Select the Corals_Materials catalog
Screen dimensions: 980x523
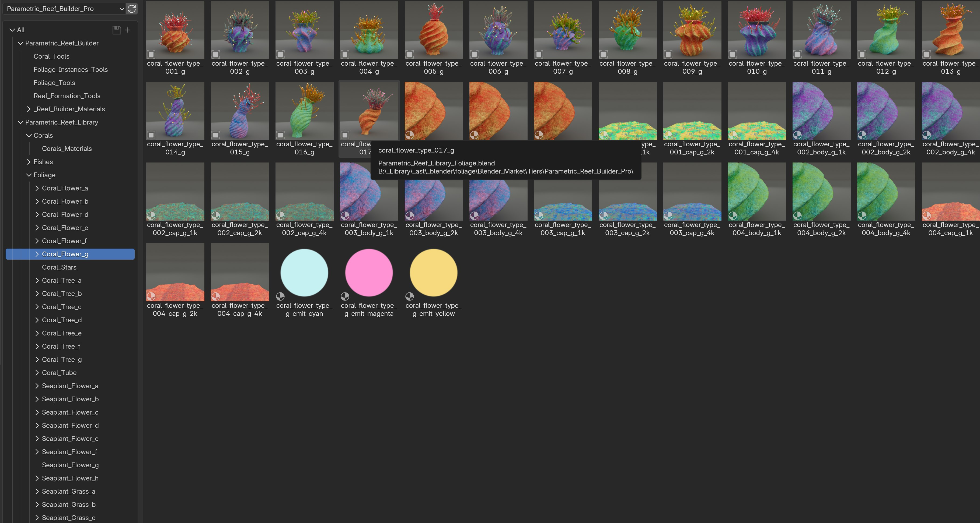tap(67, 149)
